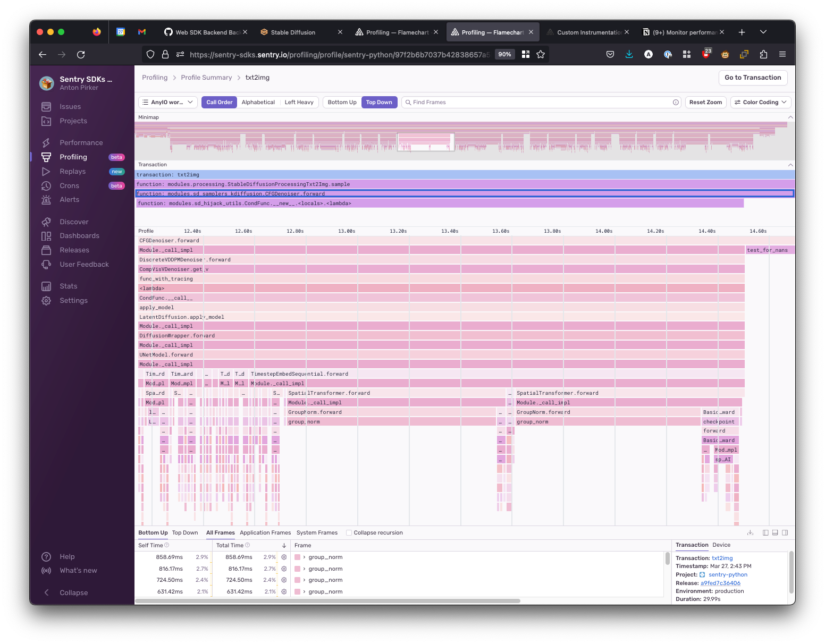This screenshot has height=644, width=825.
Task: Select Alphabetical sorting
Action: (258, 103)
